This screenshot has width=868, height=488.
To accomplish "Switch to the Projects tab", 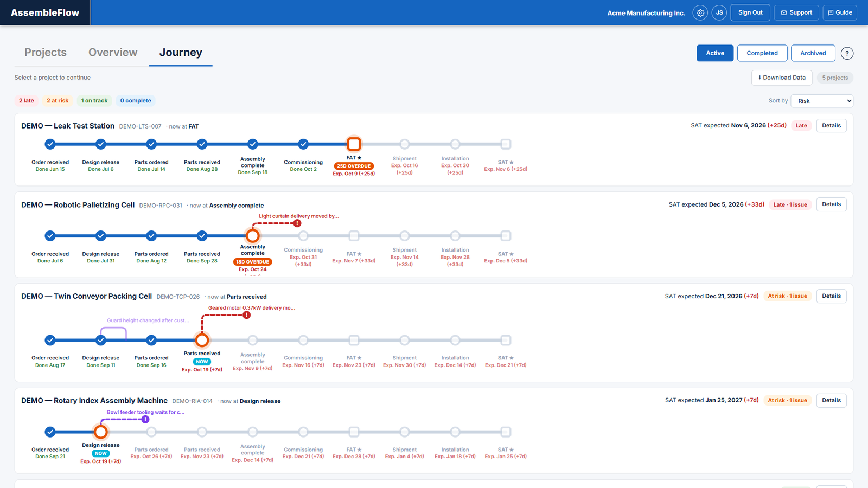I will 46,53.
